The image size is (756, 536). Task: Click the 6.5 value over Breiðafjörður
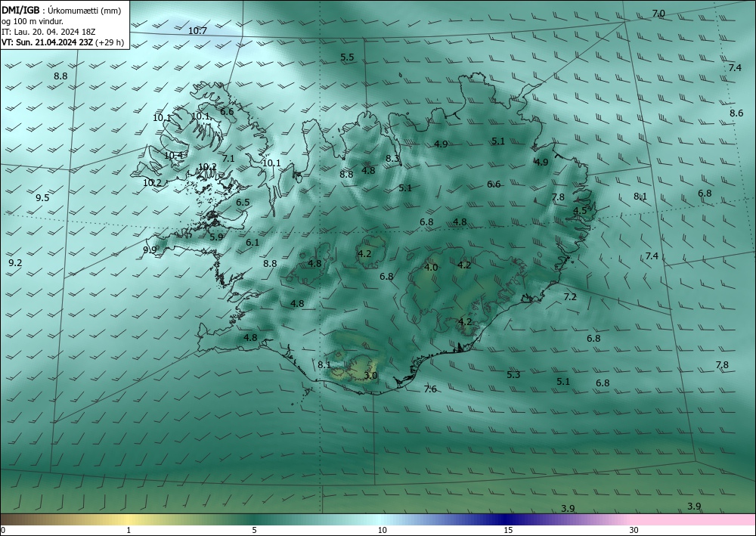pos(243,202)
